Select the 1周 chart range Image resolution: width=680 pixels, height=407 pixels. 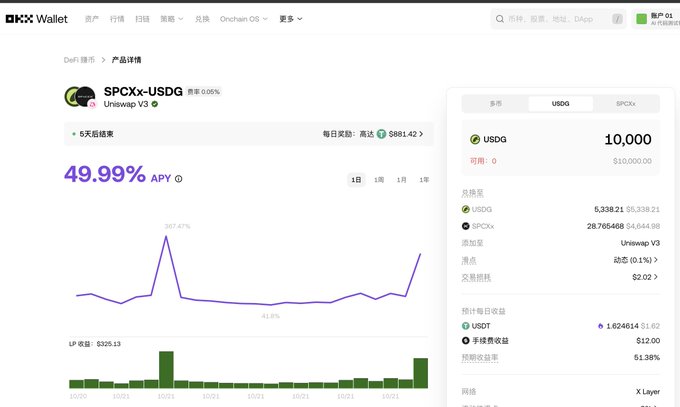pos(379,180)
